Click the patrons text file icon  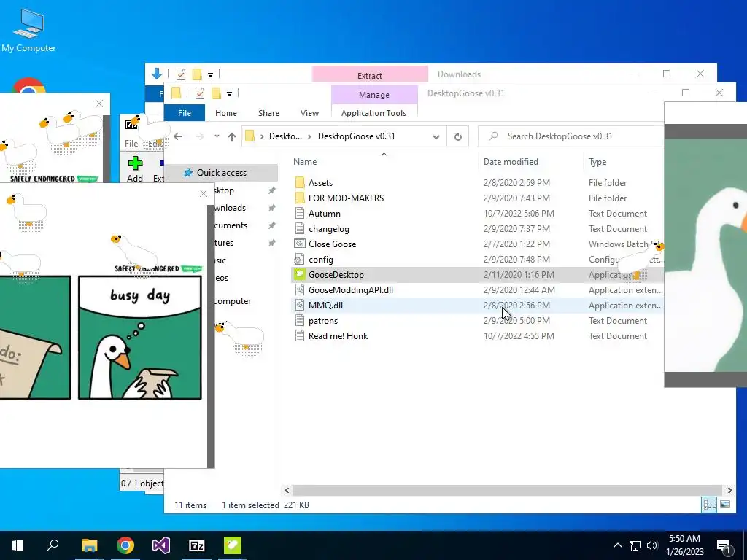(300, 321)
